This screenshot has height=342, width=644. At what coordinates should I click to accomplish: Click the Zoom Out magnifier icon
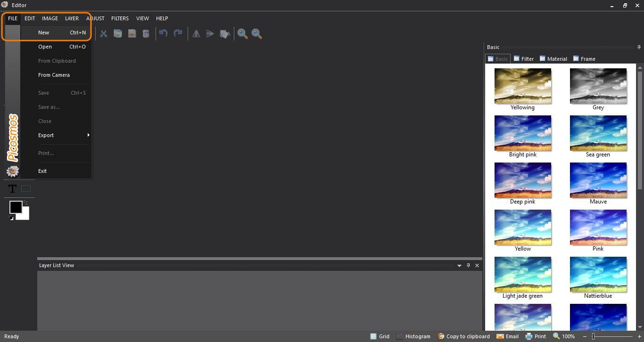(257, 33)
